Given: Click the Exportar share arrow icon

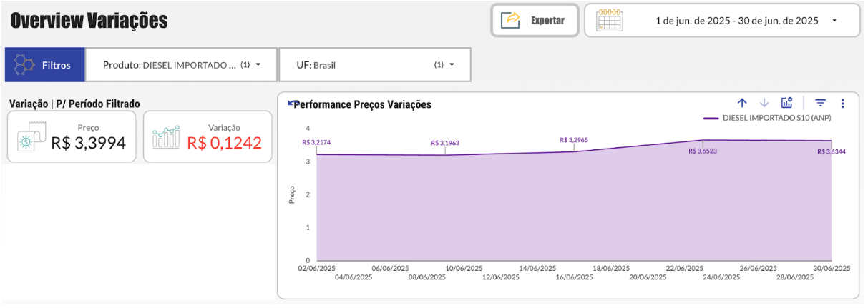Looking at the screenshot, I should click(510, 20).
